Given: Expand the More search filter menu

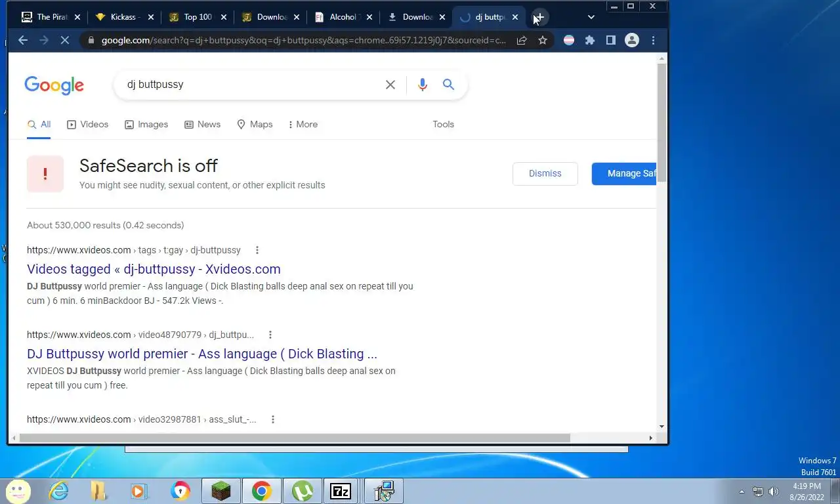Looking at the screenshot, I should 303,124.
